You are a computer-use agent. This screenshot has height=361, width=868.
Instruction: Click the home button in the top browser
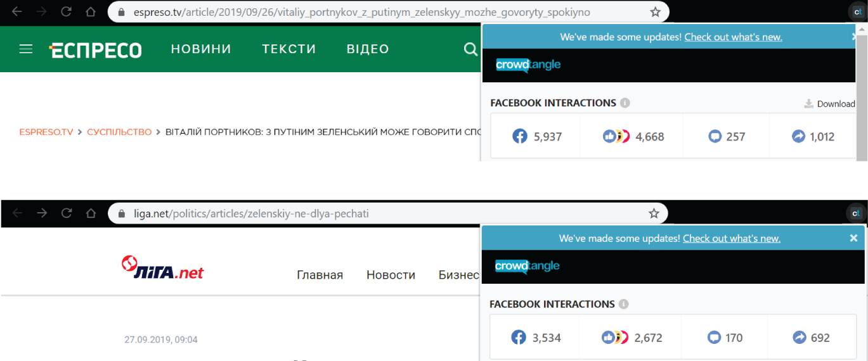[x=91, y=12]
